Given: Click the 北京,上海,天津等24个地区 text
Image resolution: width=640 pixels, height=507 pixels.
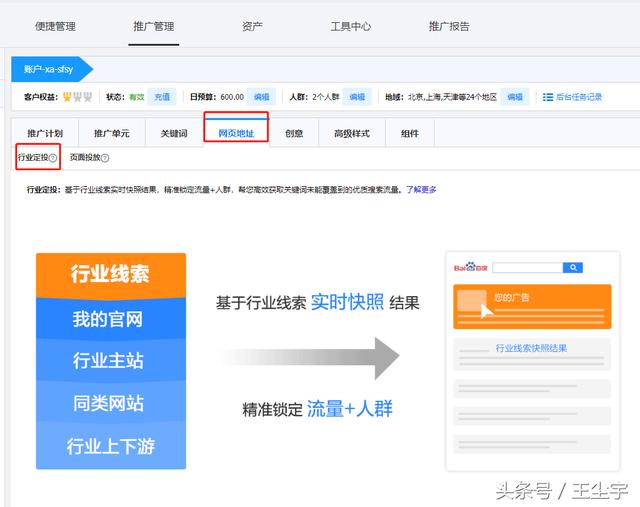Looking at the screenshot, I should point(452,97).
